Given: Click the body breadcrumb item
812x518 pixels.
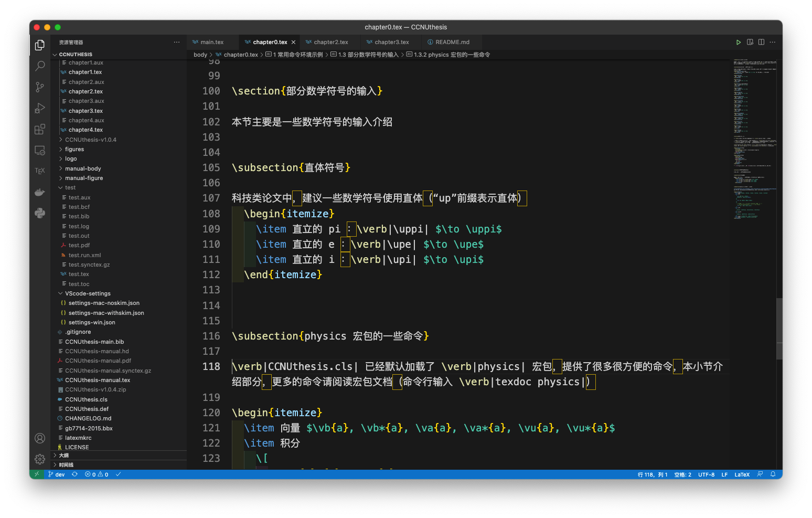Looking at the screenshot, I should [200, 55].
